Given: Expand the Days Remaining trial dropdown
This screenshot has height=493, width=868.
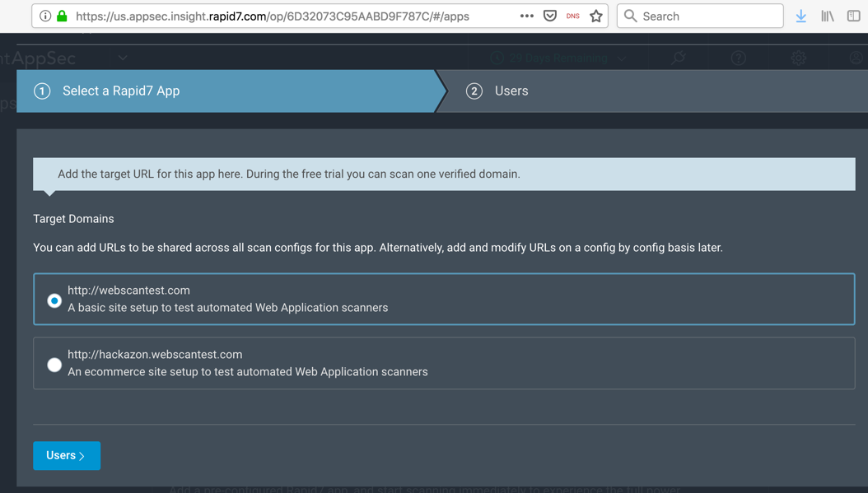Looking at the screenshot, I should coord(622,58).
